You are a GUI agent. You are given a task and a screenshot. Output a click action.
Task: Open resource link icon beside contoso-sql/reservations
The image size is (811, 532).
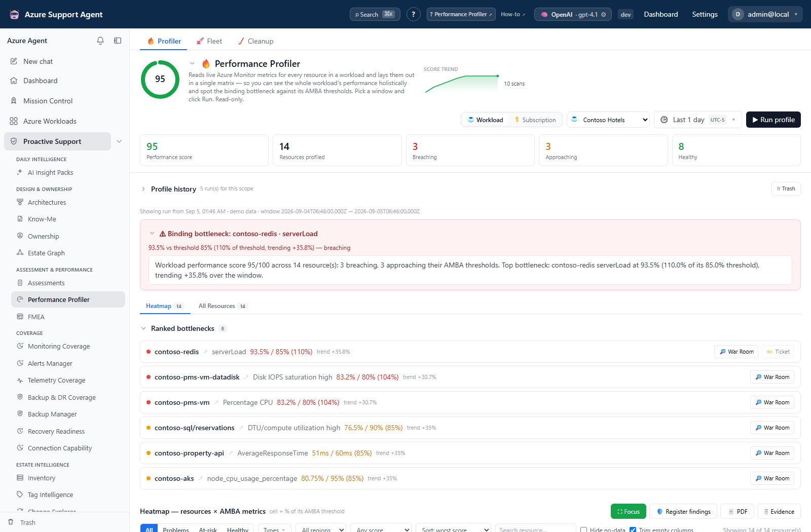point(241,428)
